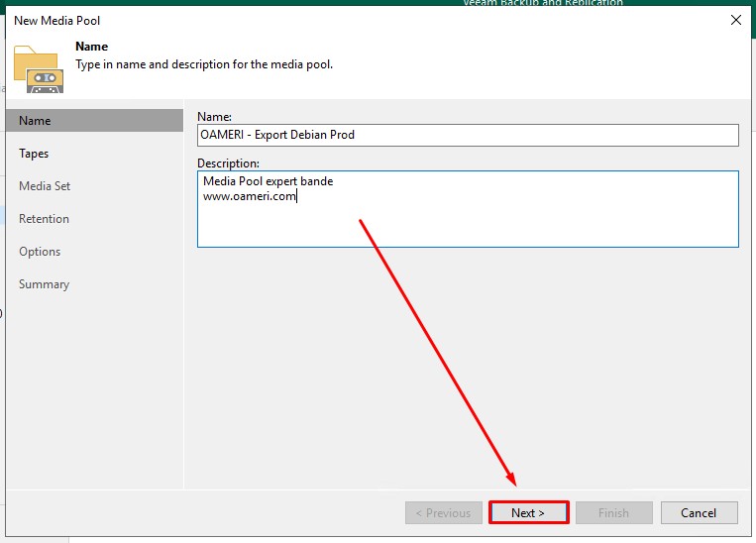Click the "Description:" field label

click(x=228, y=163)
